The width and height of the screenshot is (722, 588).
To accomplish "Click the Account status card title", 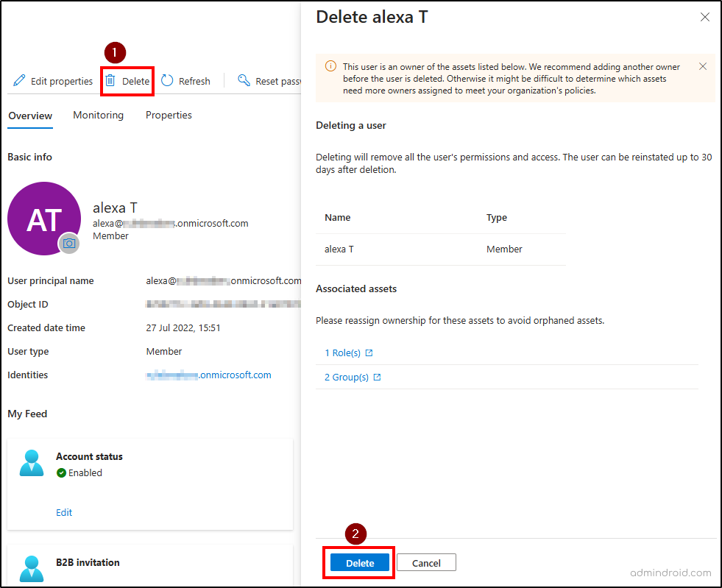I will 89,456.
